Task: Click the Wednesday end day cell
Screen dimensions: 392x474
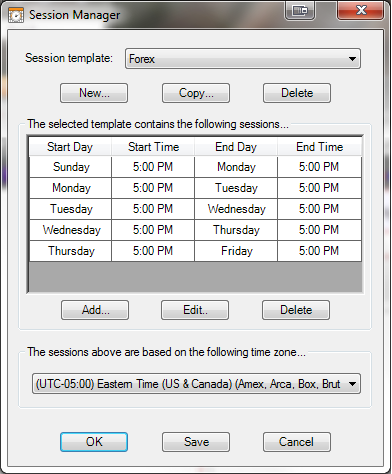Action: coord(236,209)
